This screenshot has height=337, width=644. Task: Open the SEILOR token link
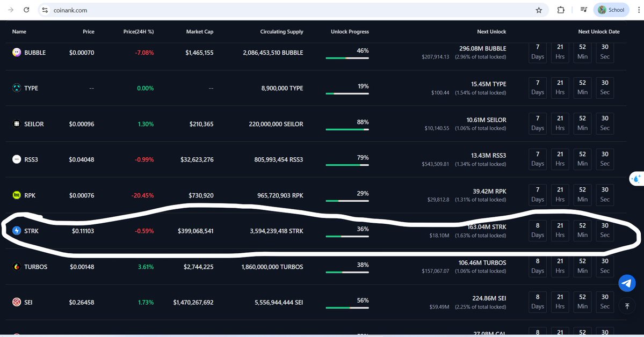click(x=34, y=123)
